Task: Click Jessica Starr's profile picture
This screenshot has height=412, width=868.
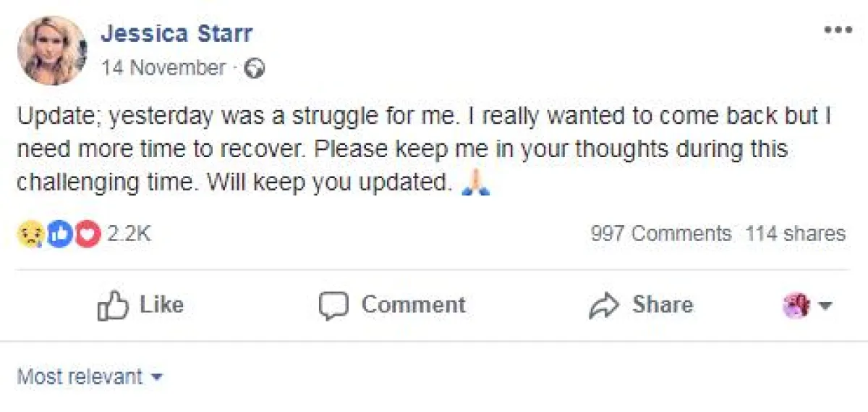Action: [51, 49]
